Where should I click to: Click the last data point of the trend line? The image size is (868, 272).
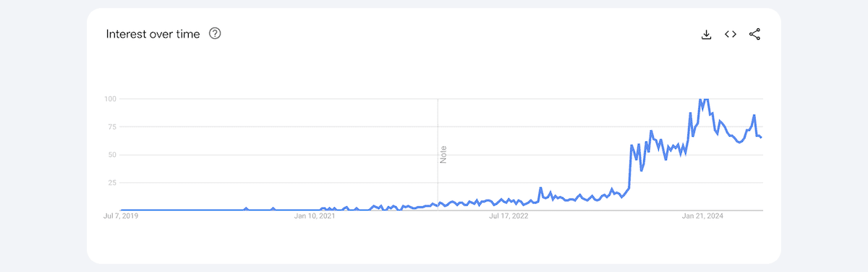[x=761, y=137]
